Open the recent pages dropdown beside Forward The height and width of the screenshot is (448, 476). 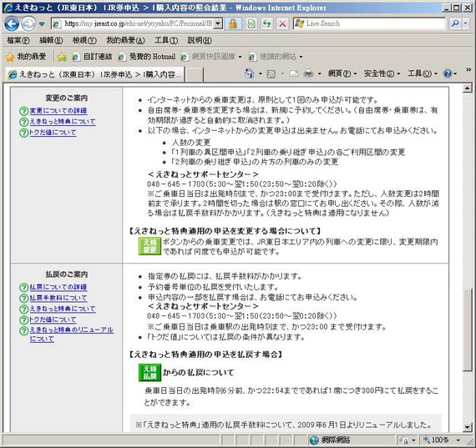[x=42, y=24]
